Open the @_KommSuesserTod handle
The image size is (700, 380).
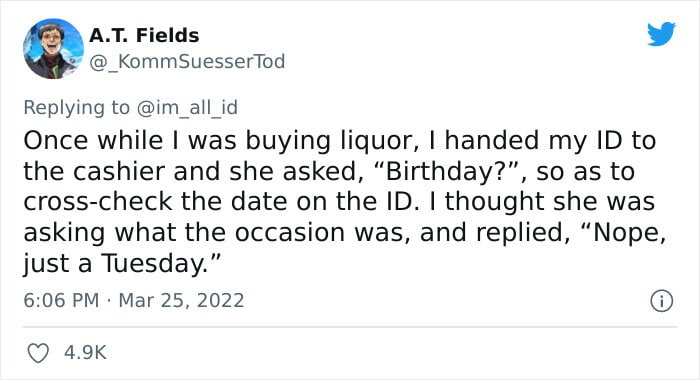tap(187, 62)
